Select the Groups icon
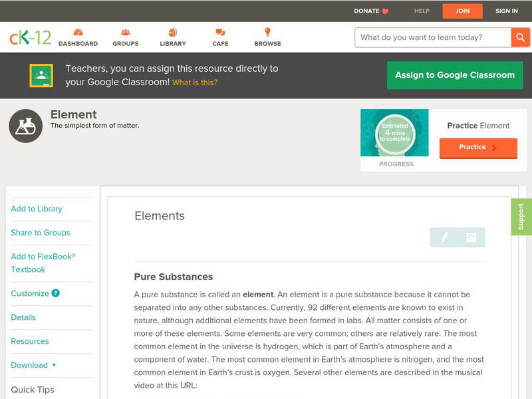Image resolution: width=532 pixels, height=399 pixels. [x=125, y=37]
